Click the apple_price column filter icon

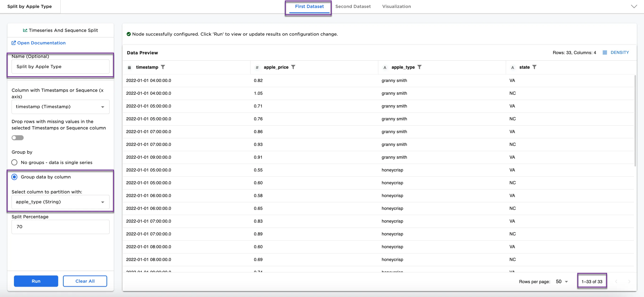click(x=293, y=67)
